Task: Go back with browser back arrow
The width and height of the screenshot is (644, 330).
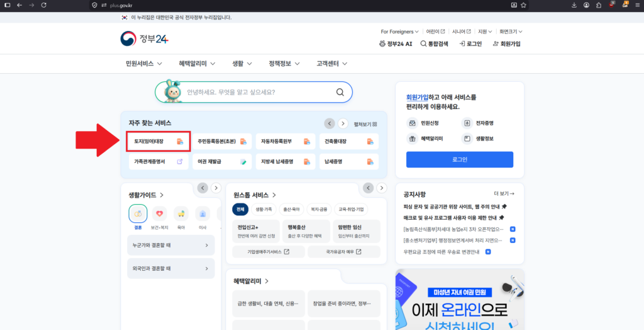Action: pos(19,5)
